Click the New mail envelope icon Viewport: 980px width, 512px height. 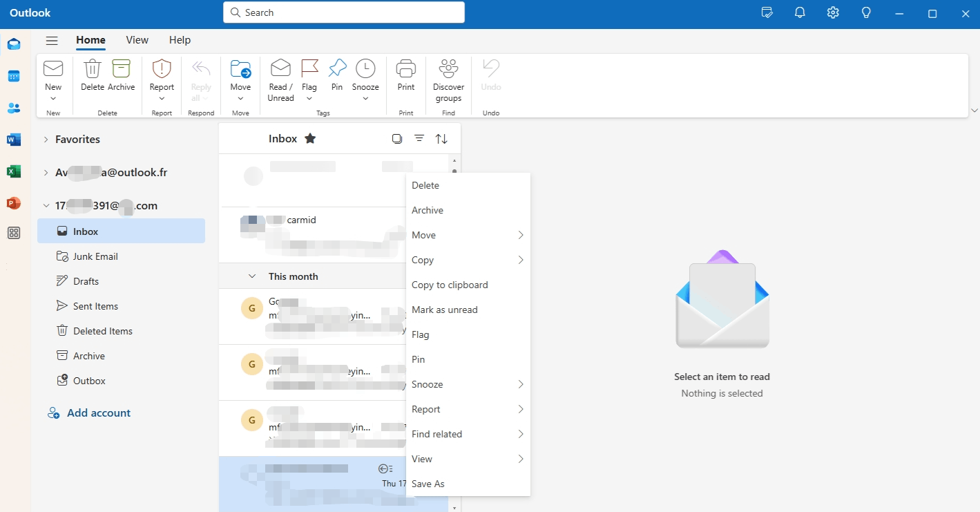(53, 68)
